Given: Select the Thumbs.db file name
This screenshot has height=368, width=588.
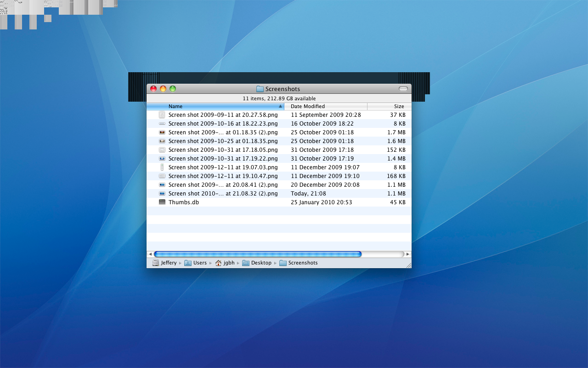Looking at the screenshot, I should coord(184,202).
